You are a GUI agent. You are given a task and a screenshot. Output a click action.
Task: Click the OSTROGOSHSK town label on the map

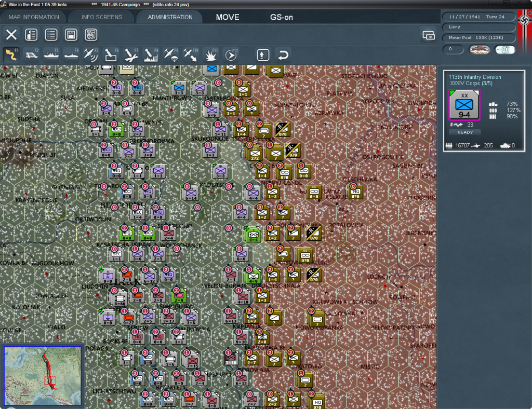(383, 157)
